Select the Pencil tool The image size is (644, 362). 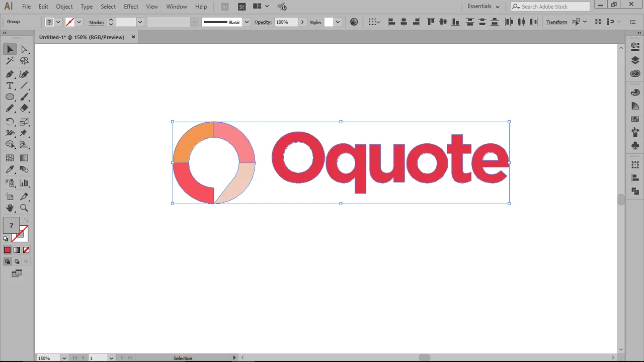pos(10,108)
